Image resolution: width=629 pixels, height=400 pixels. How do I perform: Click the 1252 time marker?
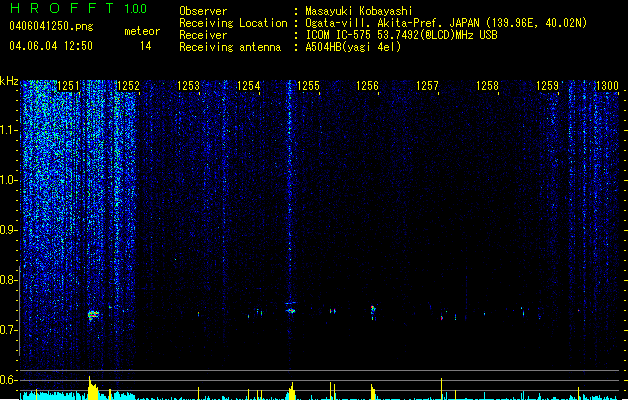coord(128,85)
